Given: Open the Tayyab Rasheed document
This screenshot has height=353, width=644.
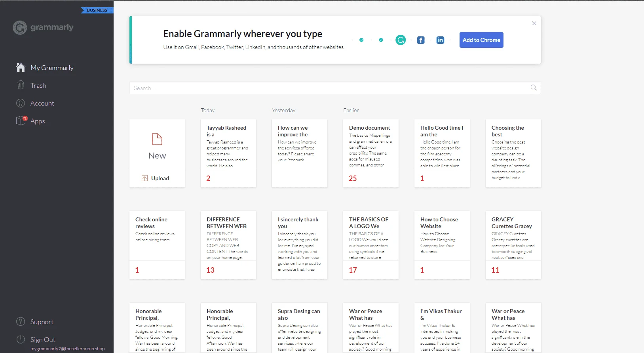Looking at the screenshot, I should point(228,153).
